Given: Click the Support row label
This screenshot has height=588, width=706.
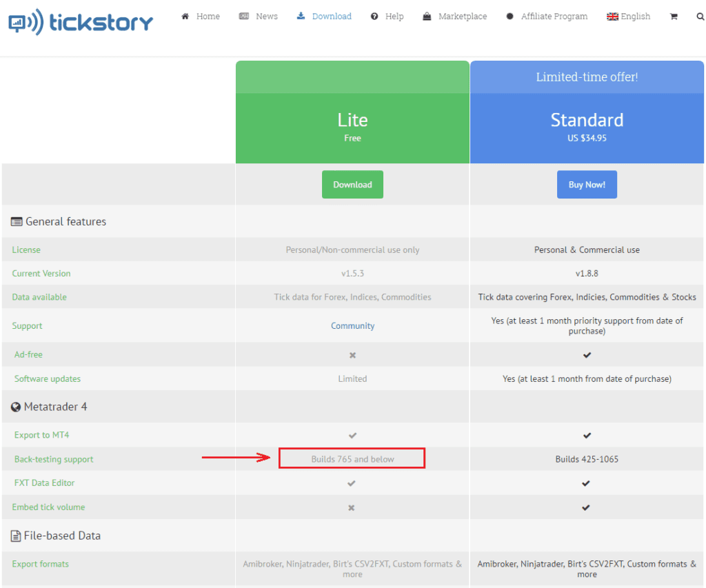Looking at the screenshot, I should 27,325.
